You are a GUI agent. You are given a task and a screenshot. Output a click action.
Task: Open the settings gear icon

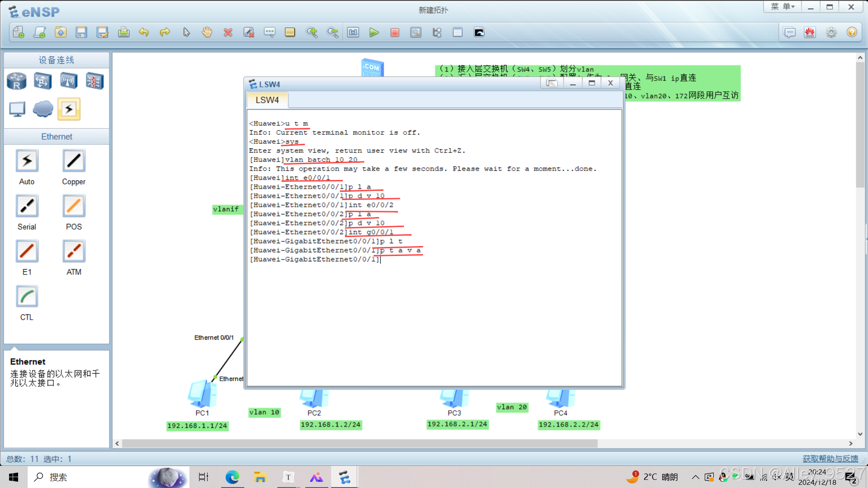pos(831,32)
